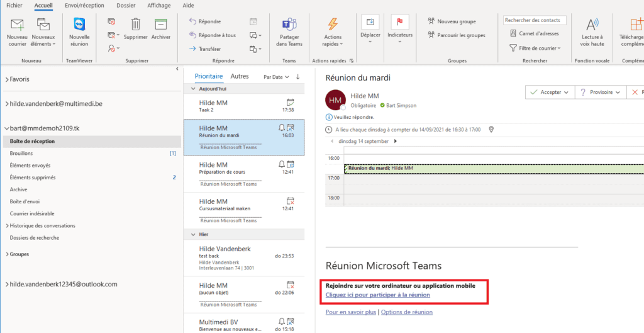Expand the hilde.vandenberk@multimedi.be account

(7, 104)
